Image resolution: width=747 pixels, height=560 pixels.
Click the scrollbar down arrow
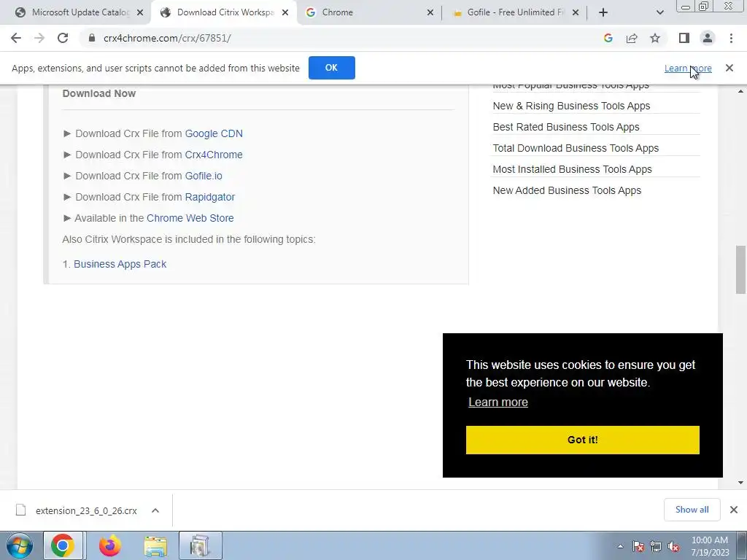pyautogui.click(x=741, y=483)
